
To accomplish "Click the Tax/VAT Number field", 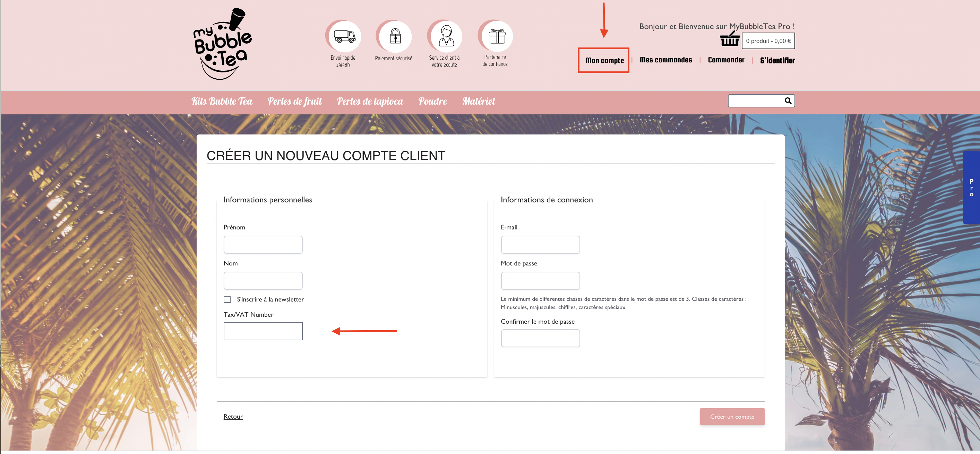I will pyautogui.click(x=263, y=331).
